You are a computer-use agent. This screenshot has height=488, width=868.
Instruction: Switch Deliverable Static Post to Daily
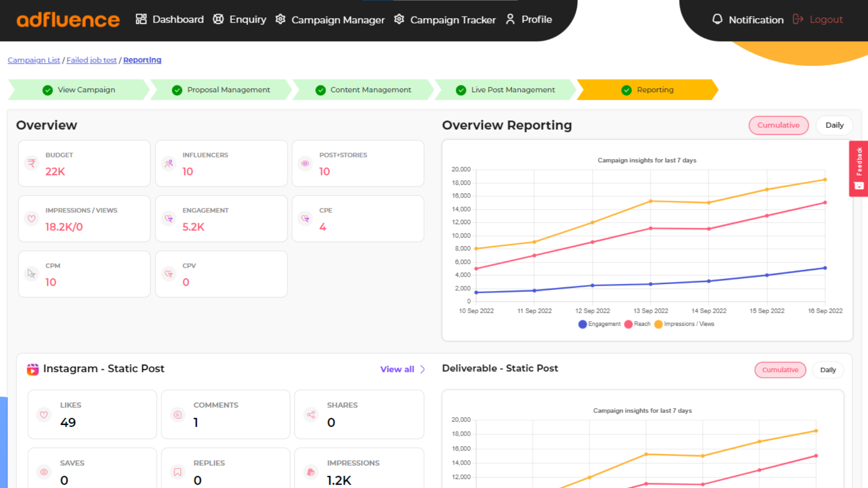point(827,370)
